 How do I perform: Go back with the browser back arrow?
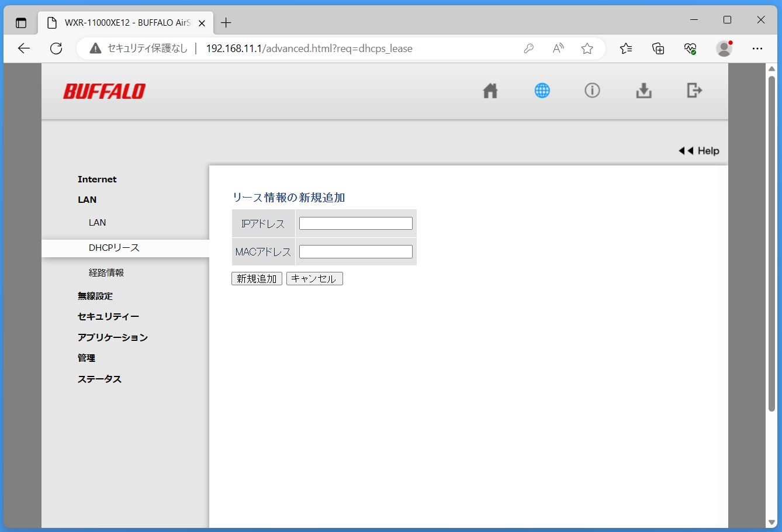click(x=24, y=49)
